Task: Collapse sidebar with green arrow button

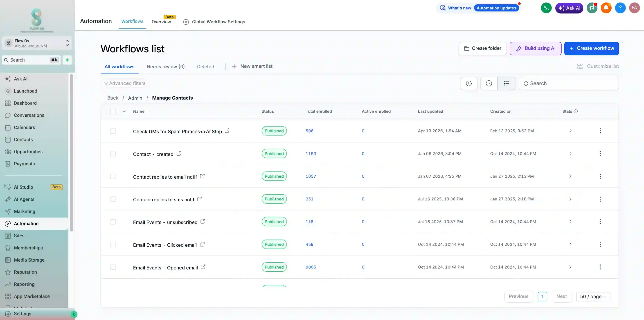Action: (74, 314)
